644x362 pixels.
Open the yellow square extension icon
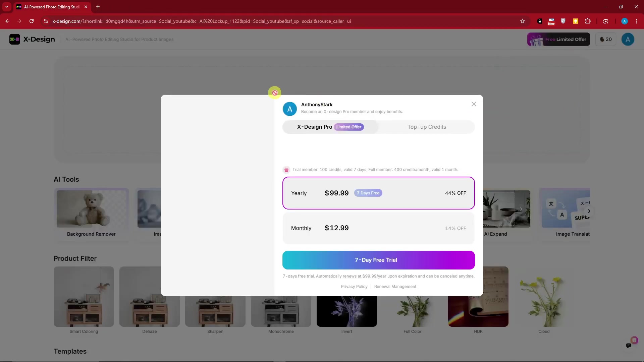(576, 21)
